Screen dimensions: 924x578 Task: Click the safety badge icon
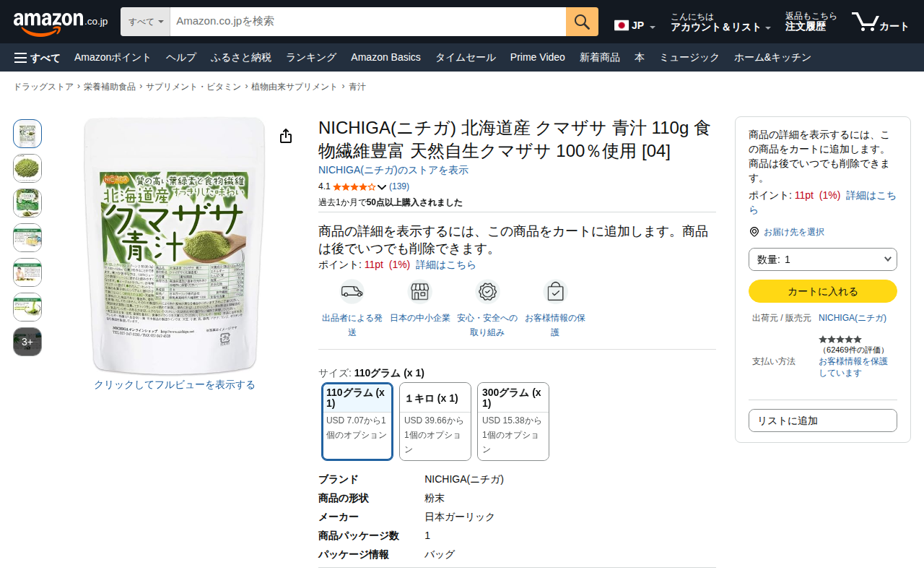pyautogui.click(x=488, y=292)
